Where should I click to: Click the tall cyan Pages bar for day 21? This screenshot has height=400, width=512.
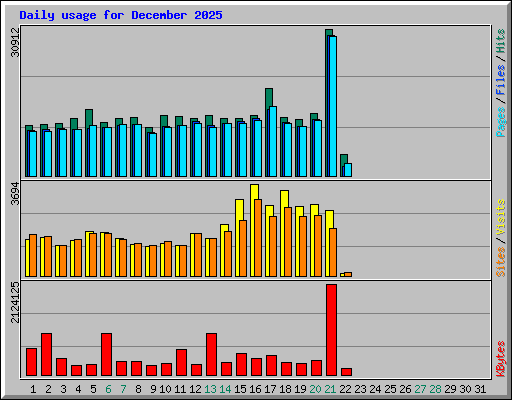pyautogui.click(x=333, y=106)
